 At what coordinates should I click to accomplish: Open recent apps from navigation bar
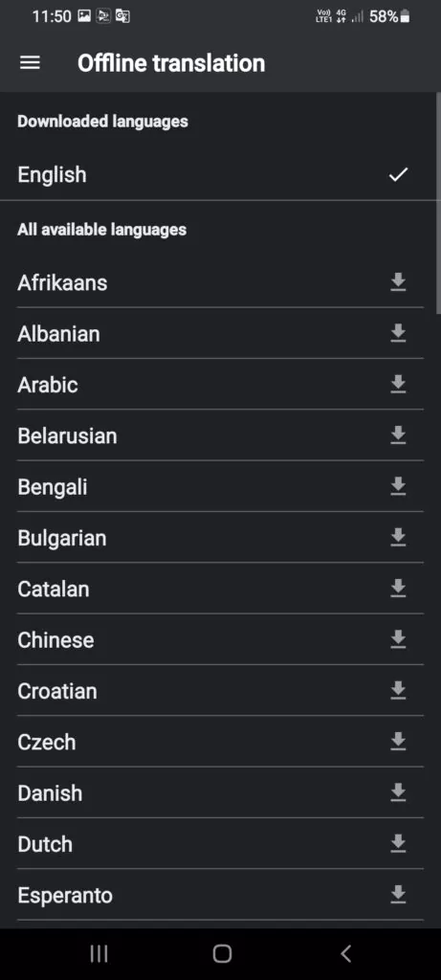[x=99, y=954]
